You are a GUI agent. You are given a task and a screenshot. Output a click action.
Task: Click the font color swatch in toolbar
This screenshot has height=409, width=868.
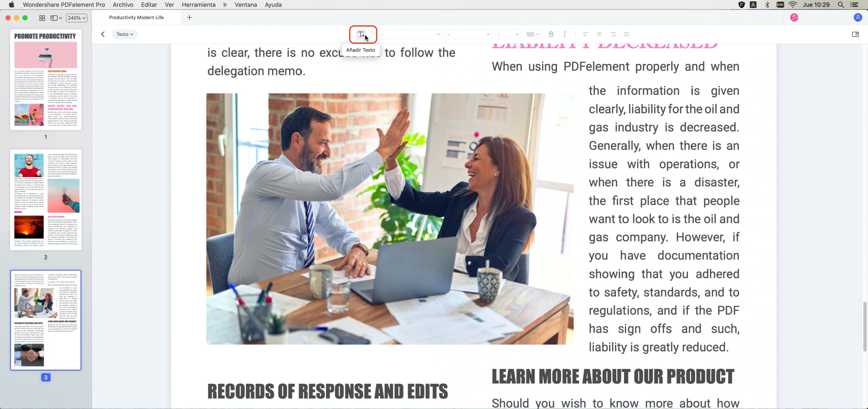[x=530, y=34]
